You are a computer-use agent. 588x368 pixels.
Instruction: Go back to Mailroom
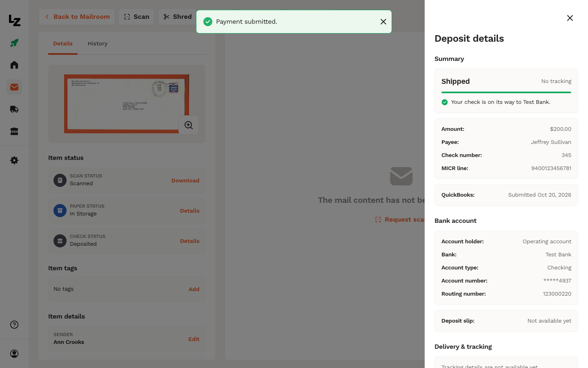pos(77,17)
